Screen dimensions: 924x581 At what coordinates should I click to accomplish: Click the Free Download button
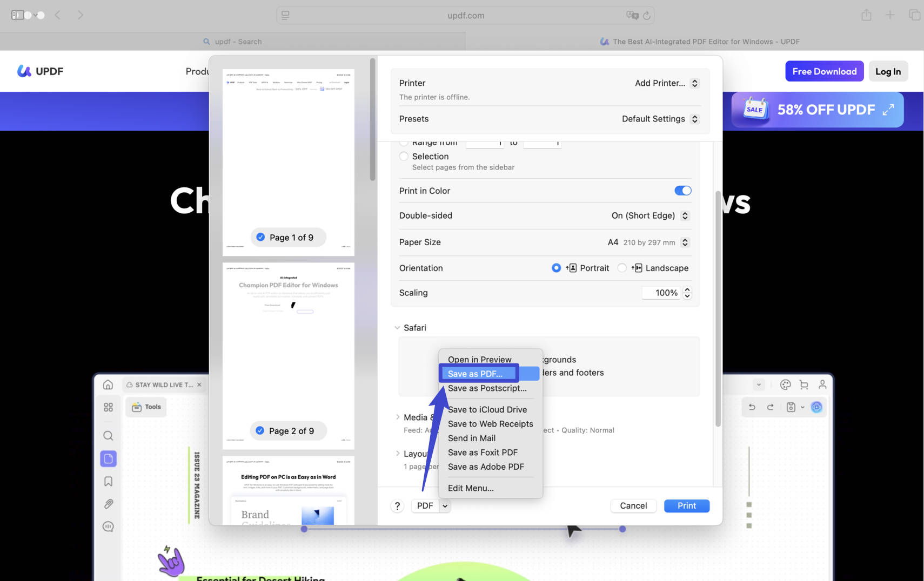pyautogui.click(x=824, y=71)
